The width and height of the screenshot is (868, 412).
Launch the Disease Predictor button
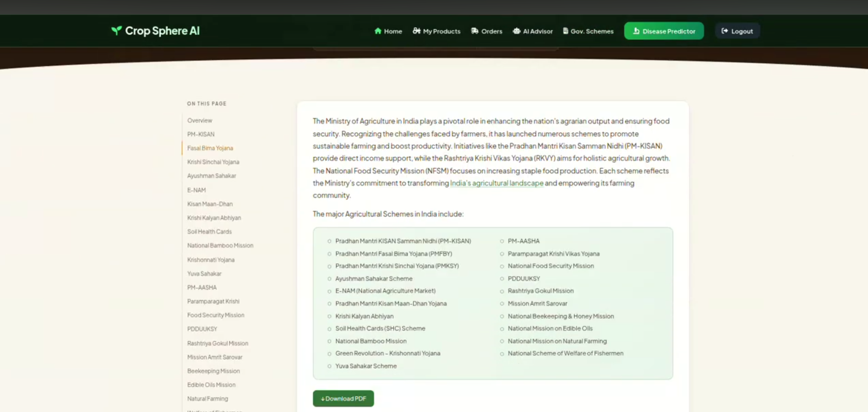click(663, 31)
